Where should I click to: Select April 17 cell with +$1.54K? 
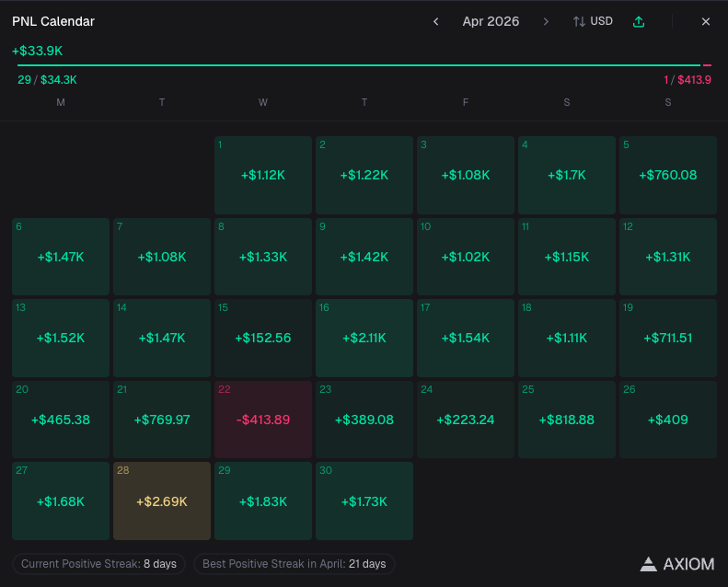click(x=466, y=338)
